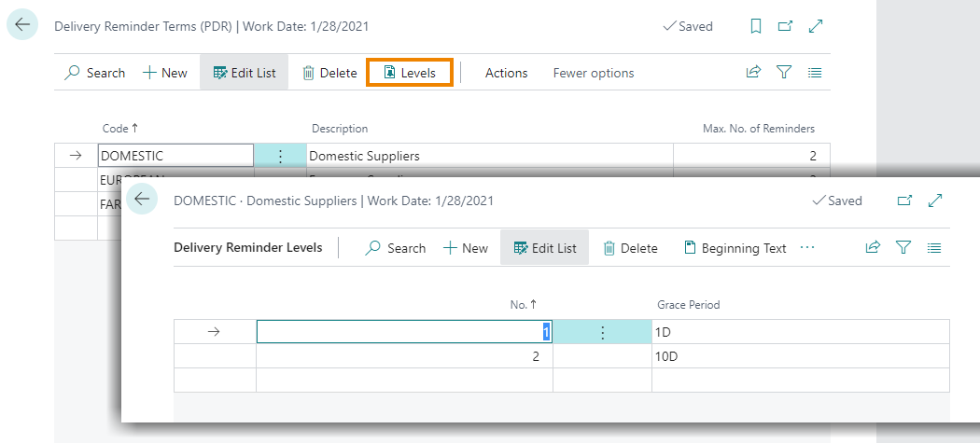Sort by the Code column header
Viewport: 980px width, 443px height.
(x=119, y=129)
